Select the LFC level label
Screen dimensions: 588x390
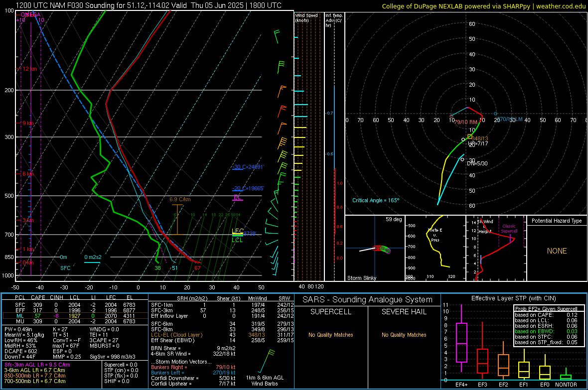[238, 231]
